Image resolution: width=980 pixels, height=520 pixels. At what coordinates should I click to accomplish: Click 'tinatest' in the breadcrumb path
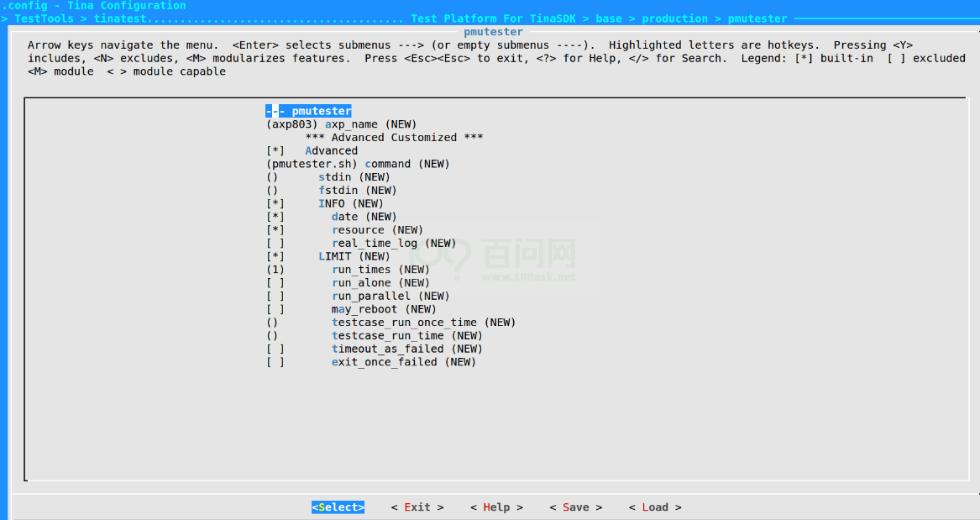tap(120, 18)
